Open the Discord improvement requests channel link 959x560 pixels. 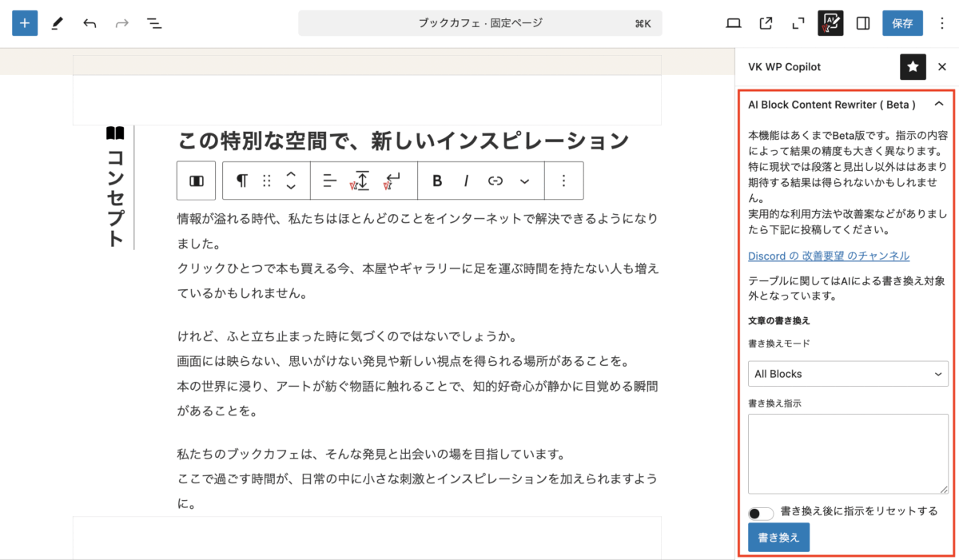click(828, 256)
